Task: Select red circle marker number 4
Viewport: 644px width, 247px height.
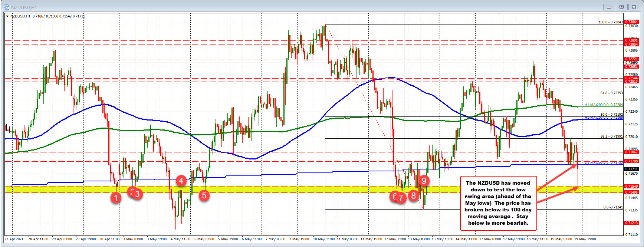Action: point(181,181)
